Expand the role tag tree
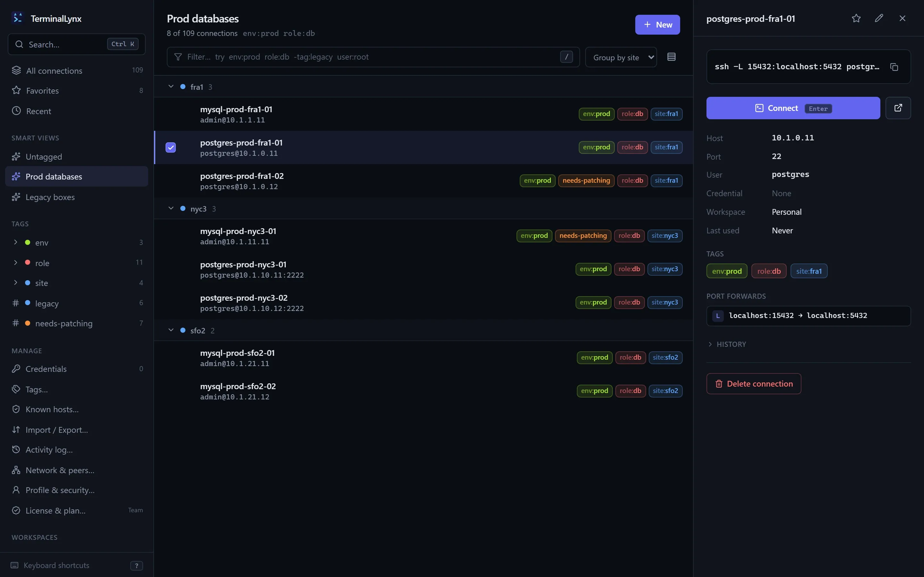The height and width of the screenshot is (577, 924). [16, 263]
